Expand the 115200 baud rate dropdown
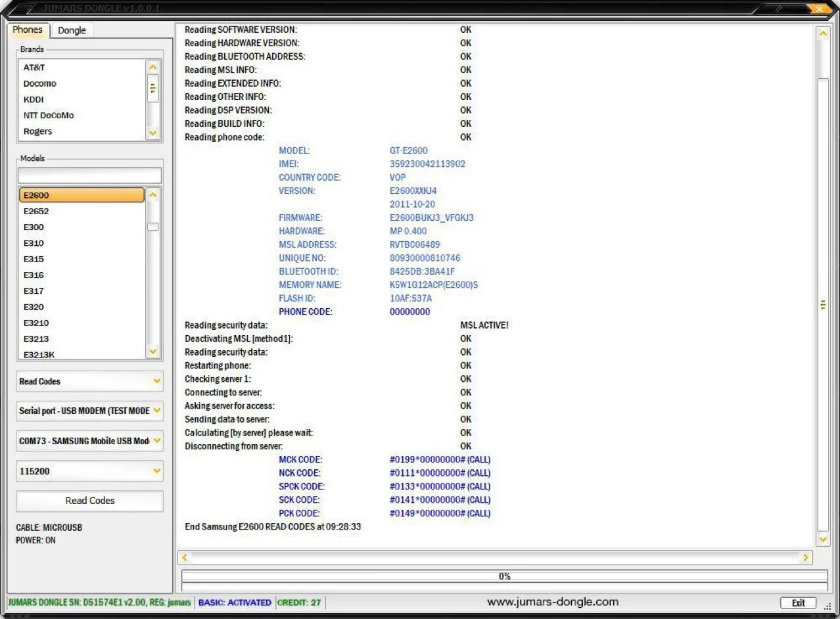 156,471
